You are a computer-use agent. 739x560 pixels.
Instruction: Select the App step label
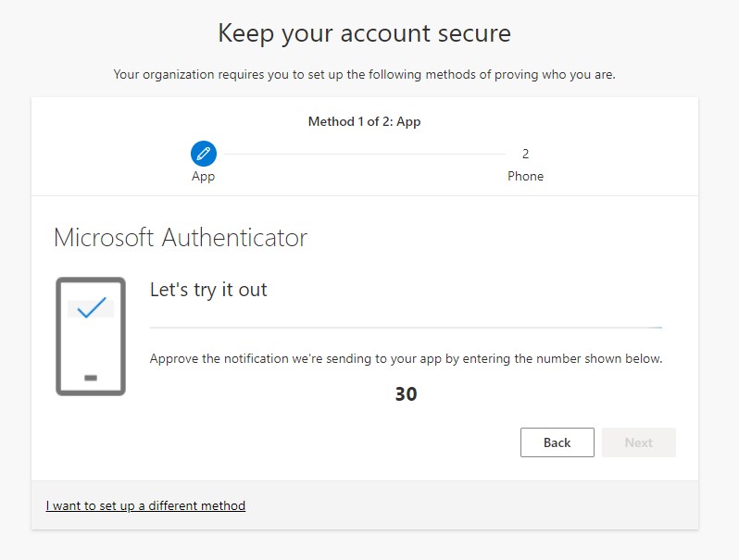tap(203, 177)
